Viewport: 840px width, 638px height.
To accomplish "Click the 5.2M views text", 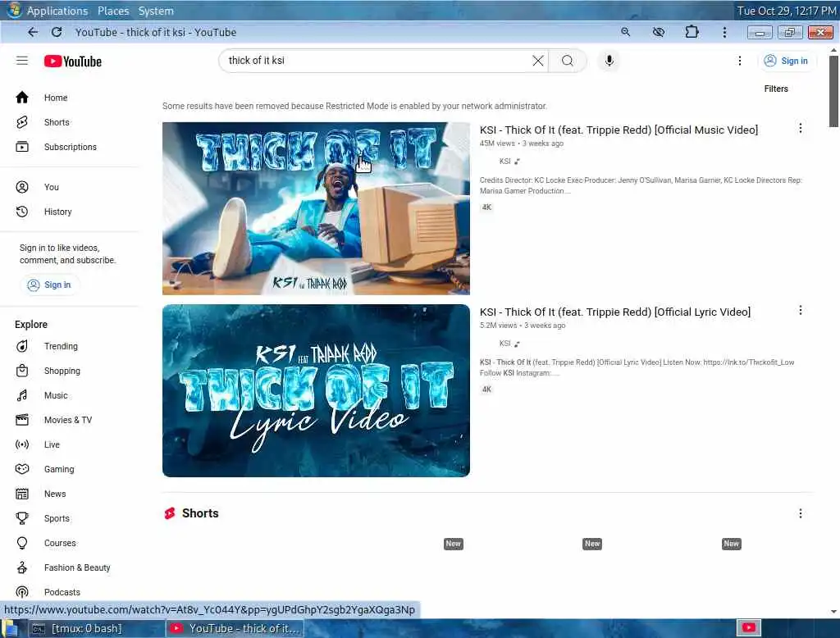I will (x=498, y=326).
